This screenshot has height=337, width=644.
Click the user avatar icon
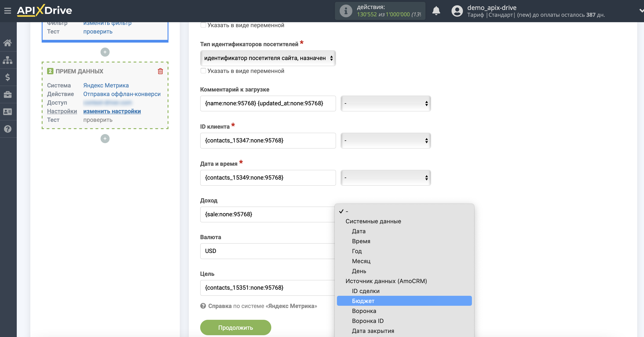457,11
